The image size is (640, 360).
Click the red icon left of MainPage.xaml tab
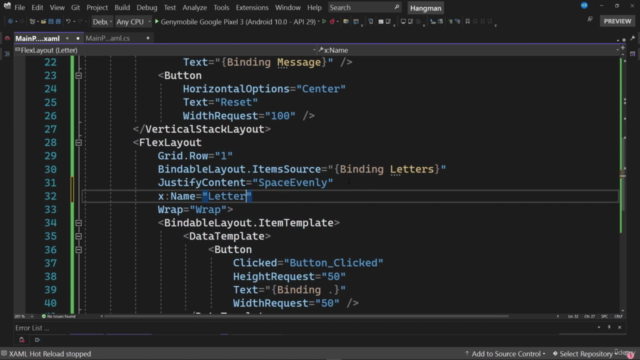(7, 38)
